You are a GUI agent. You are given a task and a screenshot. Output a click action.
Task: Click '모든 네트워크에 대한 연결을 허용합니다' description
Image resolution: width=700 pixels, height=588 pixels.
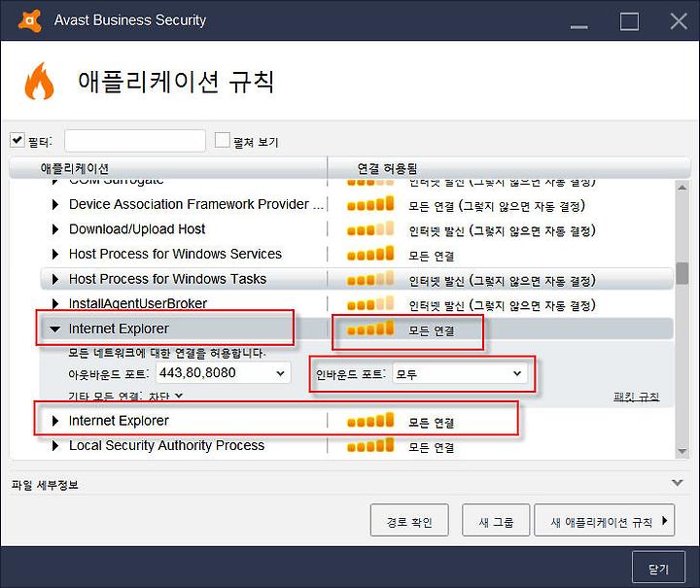(x=166, y=354)
